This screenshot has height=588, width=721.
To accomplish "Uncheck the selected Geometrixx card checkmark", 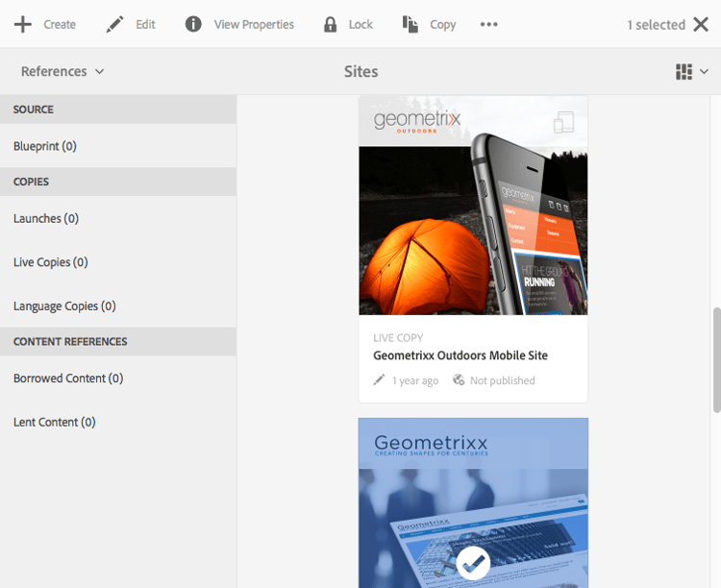I will click(473, 563).
